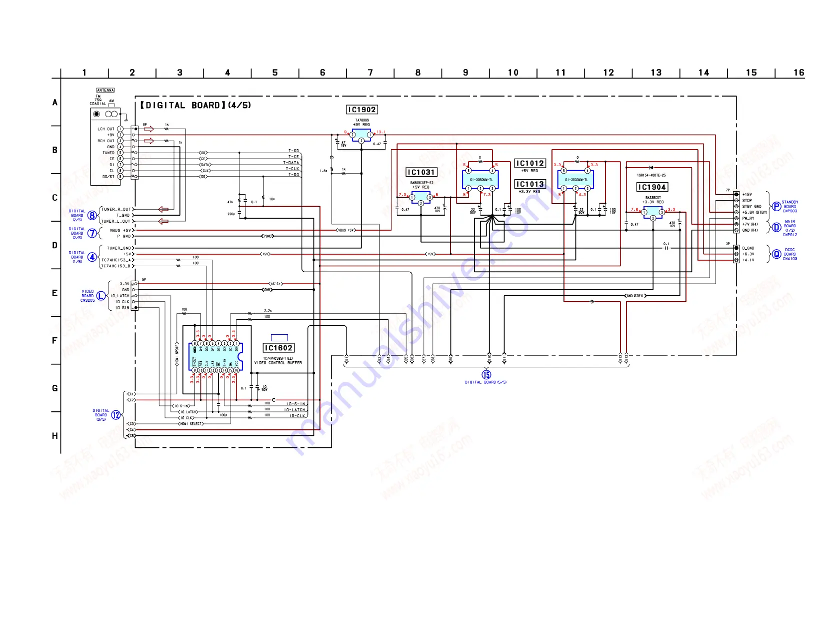The height and width of the screenshot is (632, 840).
Task: Click the IC1902 regulator chip symbol
Action: [x=361, y=136]
